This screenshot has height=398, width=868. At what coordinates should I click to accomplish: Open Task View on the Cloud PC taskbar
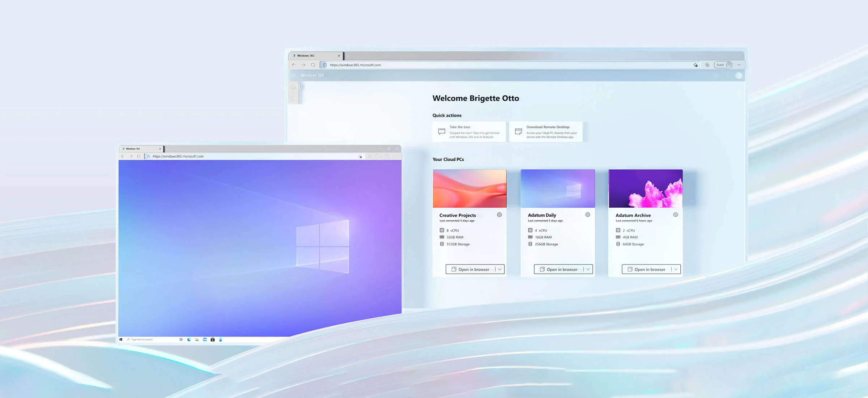tap(181, 339)
